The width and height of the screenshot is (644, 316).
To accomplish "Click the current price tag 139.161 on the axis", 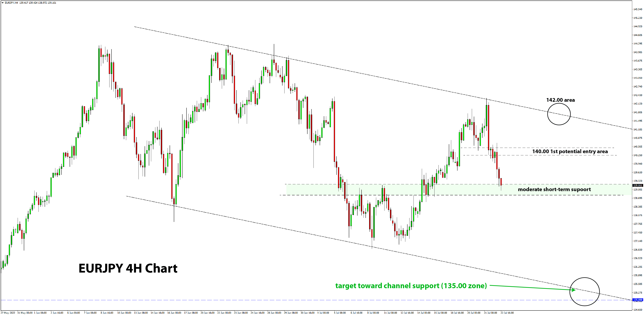I will 637,185.
